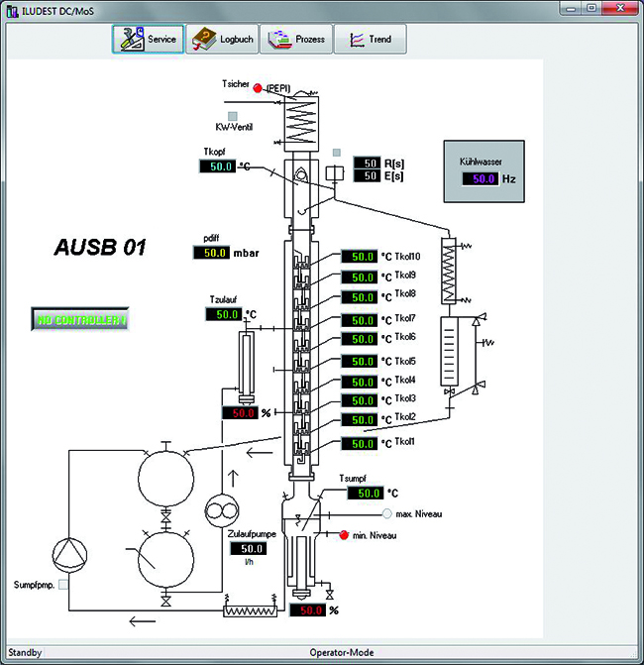Close the ILUDEST DC/MoS window
The height and width of the screenshot is (665, 644).
pyautogui.click(x=620, y=9)
